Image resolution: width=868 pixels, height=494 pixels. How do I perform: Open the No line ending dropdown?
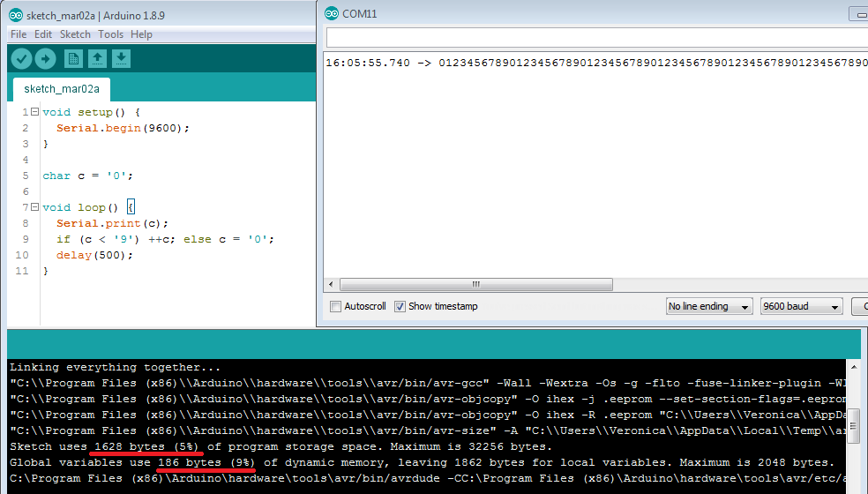(x=709, y=306)
